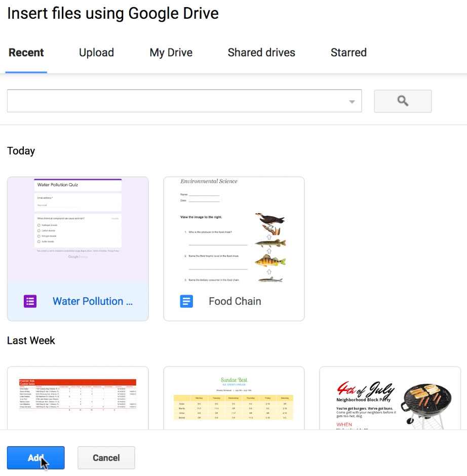
Task: Click the Cancel button
Action: [x=106, y=458]
